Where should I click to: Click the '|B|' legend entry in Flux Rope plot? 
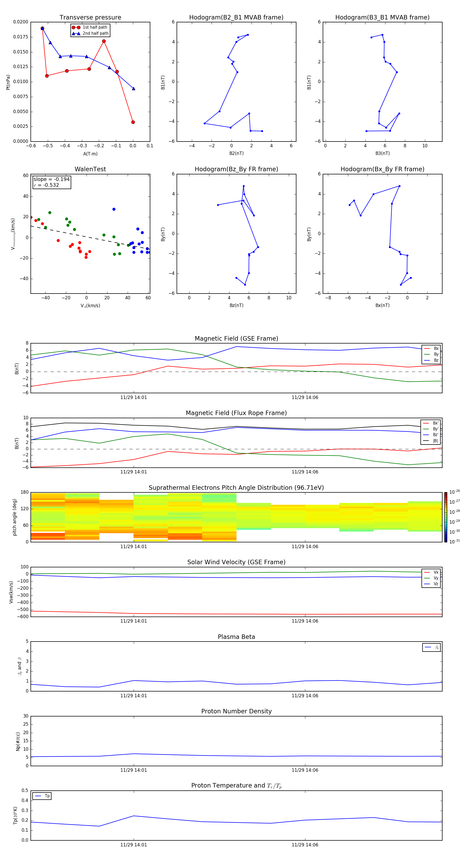(431, 441)
